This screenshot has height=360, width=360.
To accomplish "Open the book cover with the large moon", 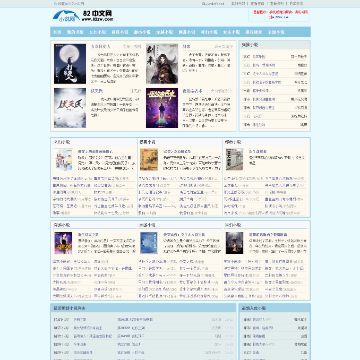I will (70, 64).
